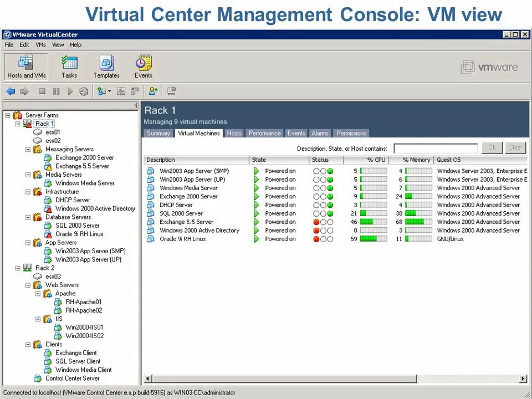Screen dimensions: 532x399
Task: Open the Tasks view
Action: pyautogui.click(x=69, y=67)
